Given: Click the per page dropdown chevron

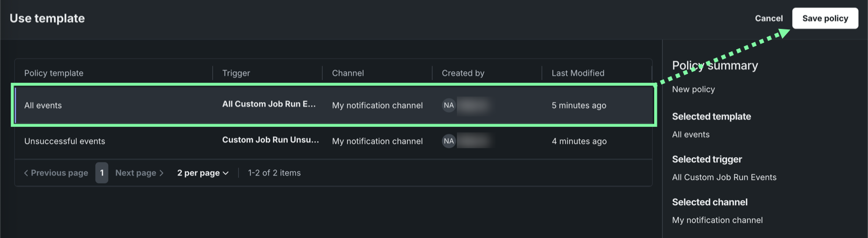Looking at the screenshot, I should click(226, 173).
